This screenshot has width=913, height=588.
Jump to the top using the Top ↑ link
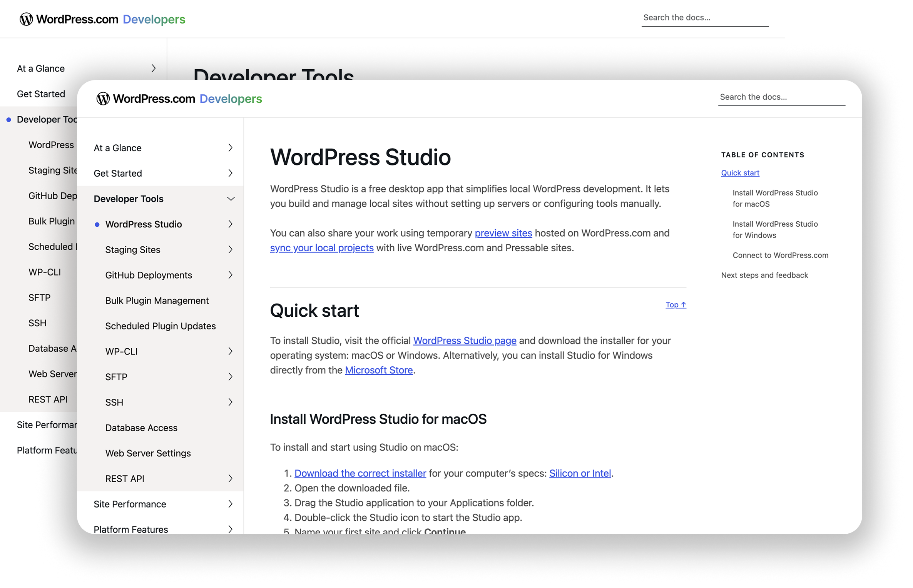676,305
